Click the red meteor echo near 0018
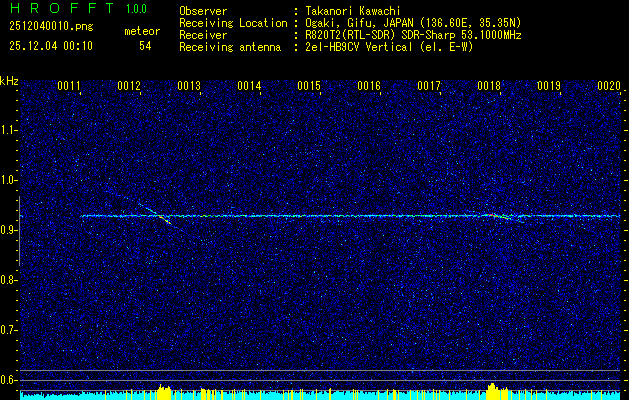This screenshot has width=629, height=400. (x=493, y=215)
